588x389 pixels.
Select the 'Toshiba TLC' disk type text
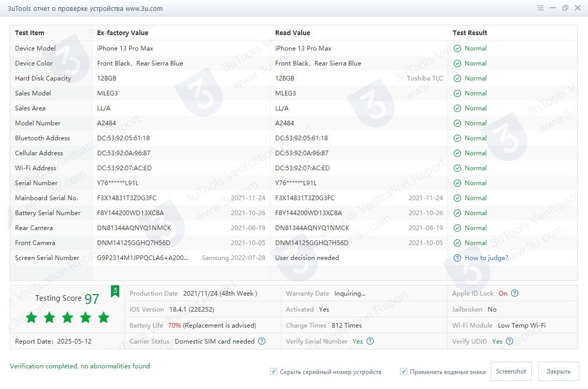pyautogui.click(x=425, y=78)
